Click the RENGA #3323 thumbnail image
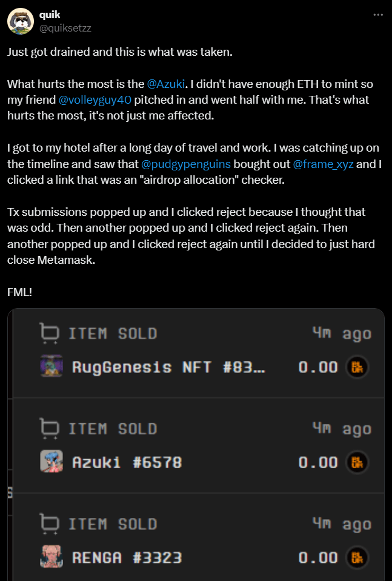The width and height of the screenshot is (392, 581). [51, 557]
